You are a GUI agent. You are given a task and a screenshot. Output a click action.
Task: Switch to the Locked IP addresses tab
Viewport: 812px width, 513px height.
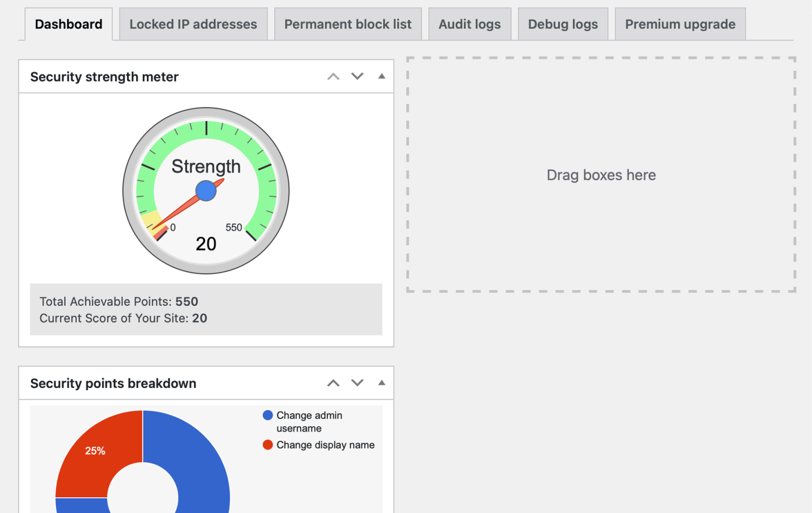coord(193,24)
